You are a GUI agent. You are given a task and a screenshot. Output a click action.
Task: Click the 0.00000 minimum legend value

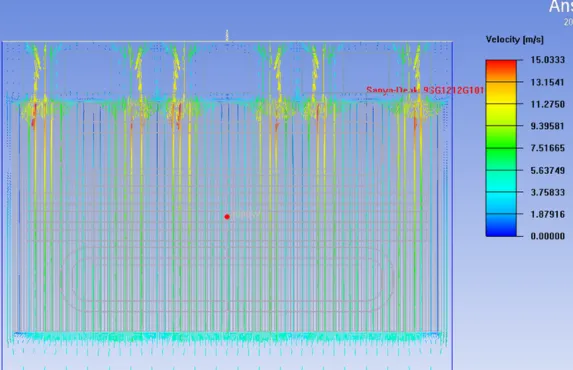pos(547,236)
